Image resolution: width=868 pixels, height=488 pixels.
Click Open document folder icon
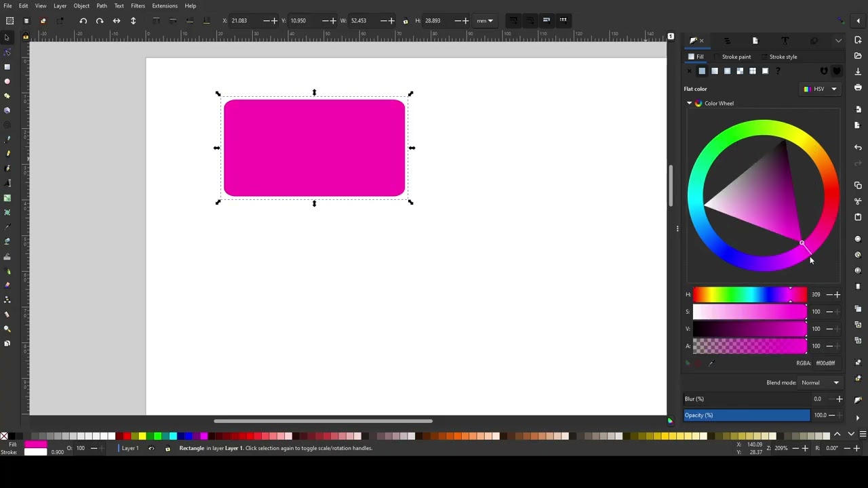point(858,56)
